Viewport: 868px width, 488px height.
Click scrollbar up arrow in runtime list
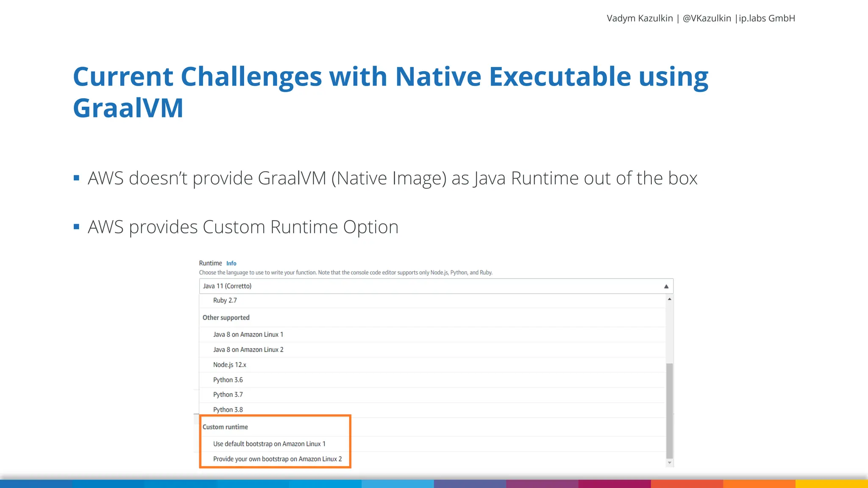[x=669, y=299]
